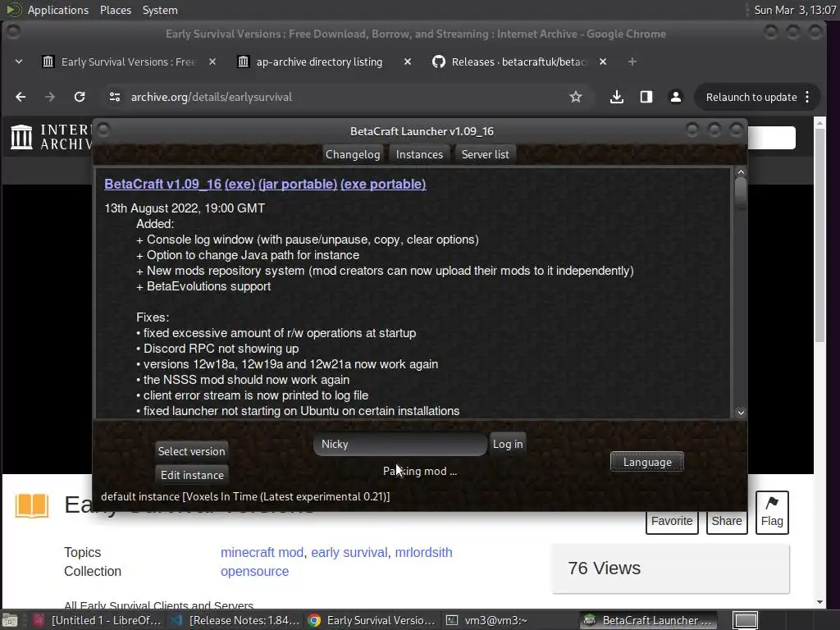Reload the archive.org page
The image size is (840, 630).
click(80, 97)
